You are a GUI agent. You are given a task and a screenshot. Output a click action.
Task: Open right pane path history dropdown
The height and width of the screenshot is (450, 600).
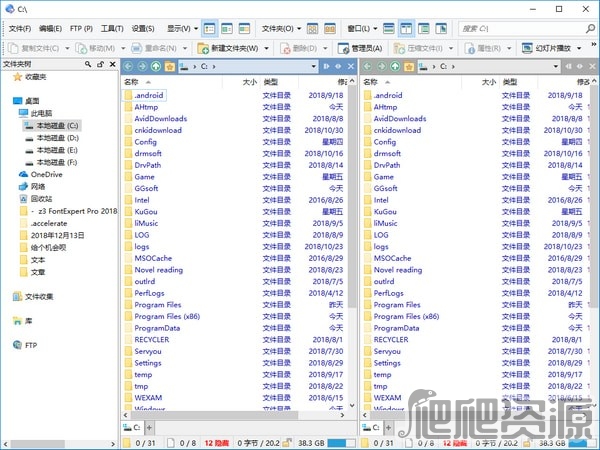[x=556, y=67]
